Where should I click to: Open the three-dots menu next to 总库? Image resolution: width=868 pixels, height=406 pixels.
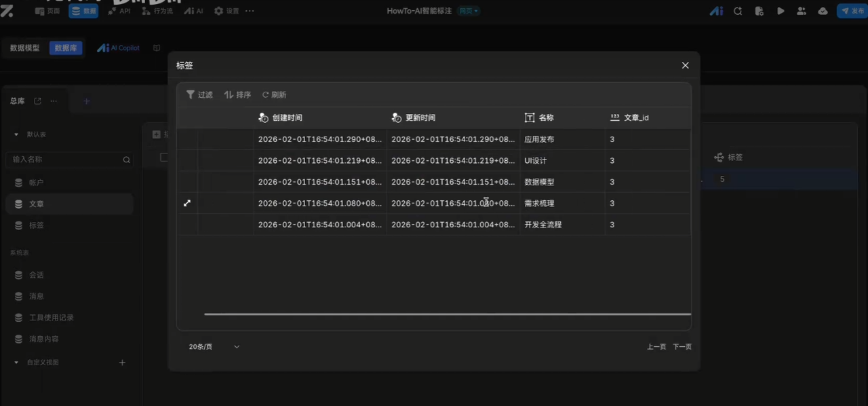(x=54, y=101)
